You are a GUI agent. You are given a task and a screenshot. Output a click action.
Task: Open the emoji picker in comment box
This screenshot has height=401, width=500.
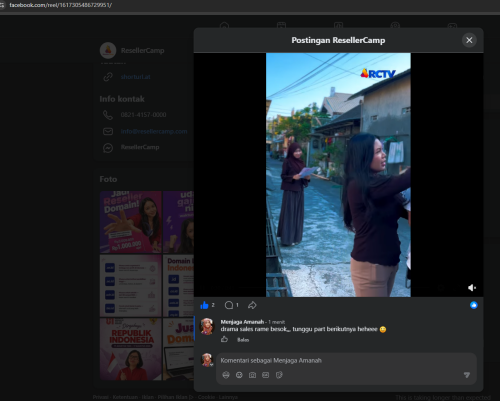pos(239,375)
